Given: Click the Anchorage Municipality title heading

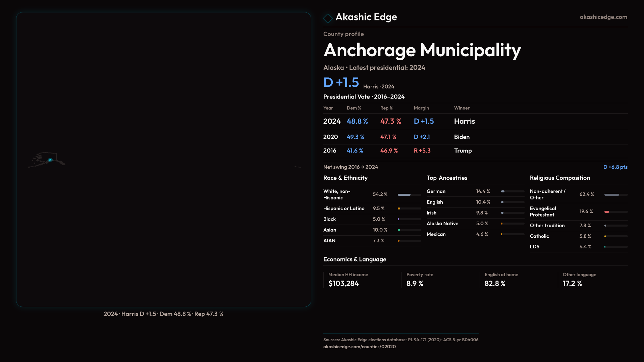Looking at the screenshot, I should [x=422, y=50].
